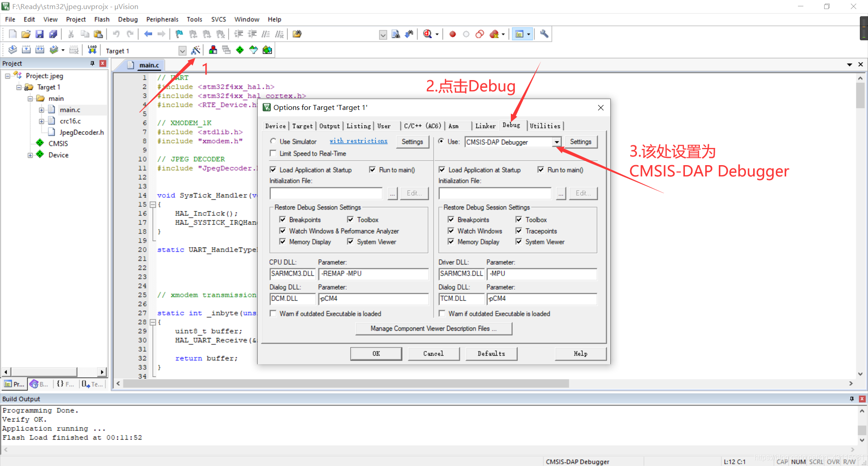Click the 'with restrictions' link
Image resolution: width=868 pixels, height=466 pixels.
[x=359, y=141]
